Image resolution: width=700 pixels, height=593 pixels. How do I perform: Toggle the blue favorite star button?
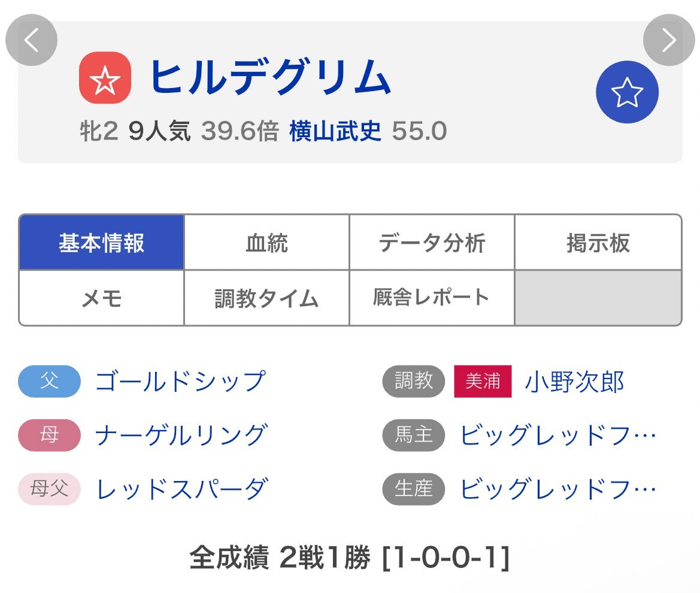pyautogui.click(x=627, y=92)
